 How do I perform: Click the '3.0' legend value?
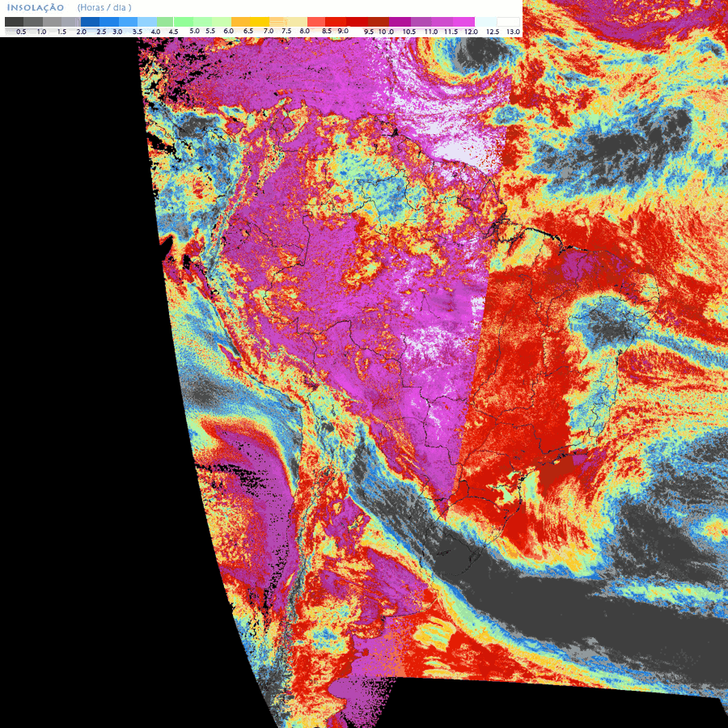pyautogui.click(x=117, y=32)
